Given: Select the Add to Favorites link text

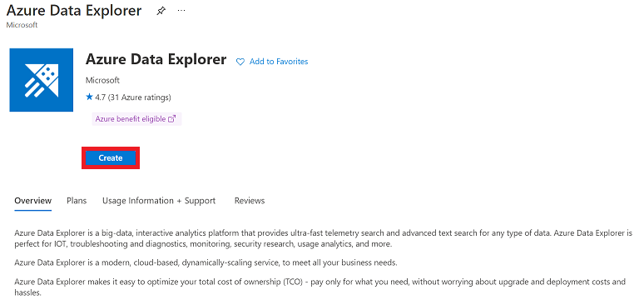Looking at the screenshot, I should (x=279, y=62).
